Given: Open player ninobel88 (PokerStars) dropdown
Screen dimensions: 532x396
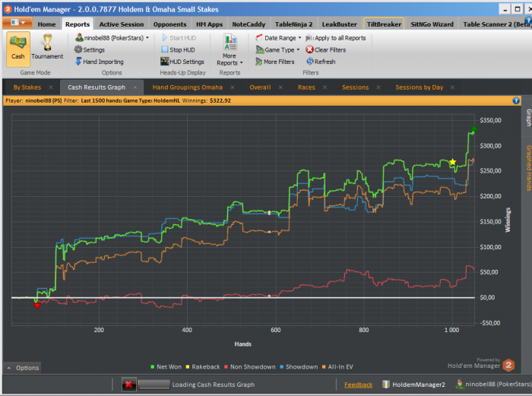Looking at the screenshot, I should (112, 38).
